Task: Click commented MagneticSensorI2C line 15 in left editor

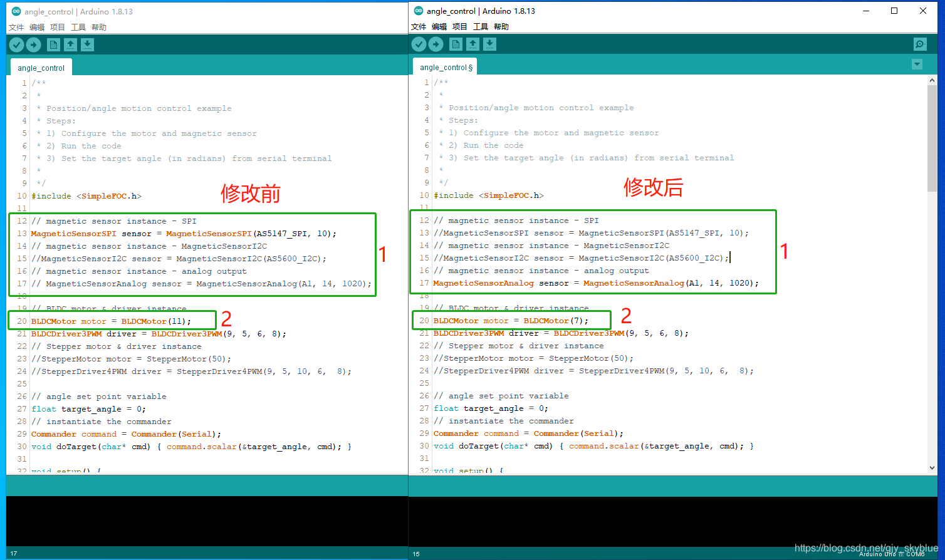Action: pos(179,259)
